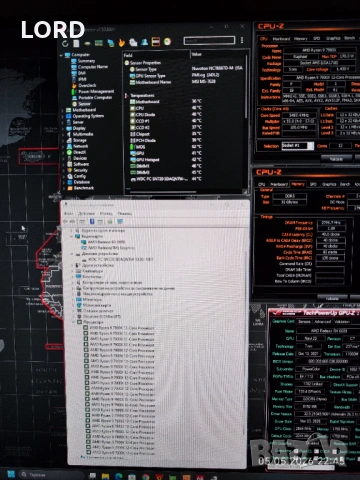Open the three-dot menu in AIDA64
This screenshot has width=360, height=480.
(x=242, y=40)
